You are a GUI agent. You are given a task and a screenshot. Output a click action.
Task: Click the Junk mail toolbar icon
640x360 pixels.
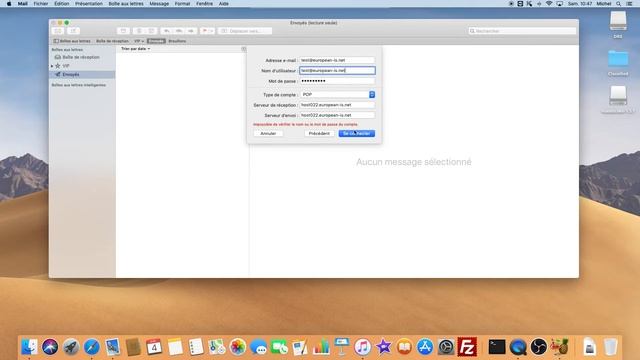pos(151,31)
